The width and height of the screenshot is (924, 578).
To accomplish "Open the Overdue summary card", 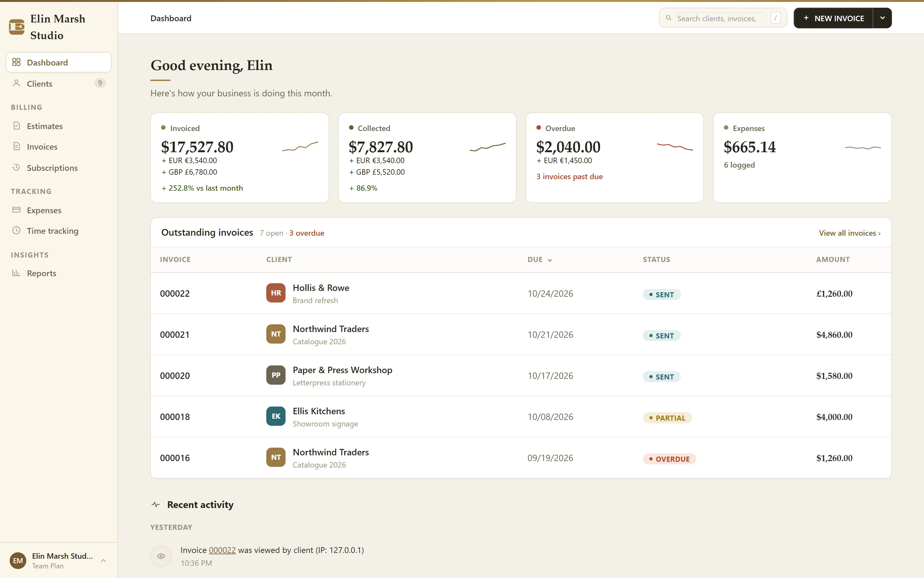I will click(x=614, y=157).
